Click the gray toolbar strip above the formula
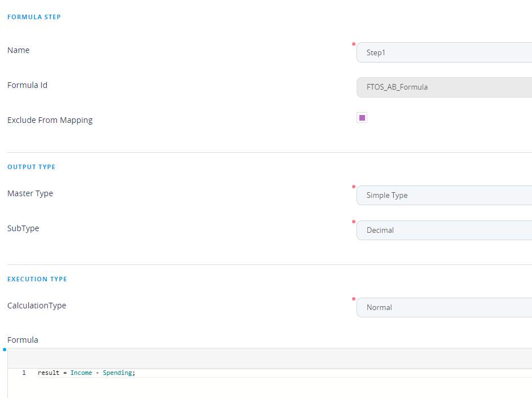 pyautogui.click(x=270, y=358)
